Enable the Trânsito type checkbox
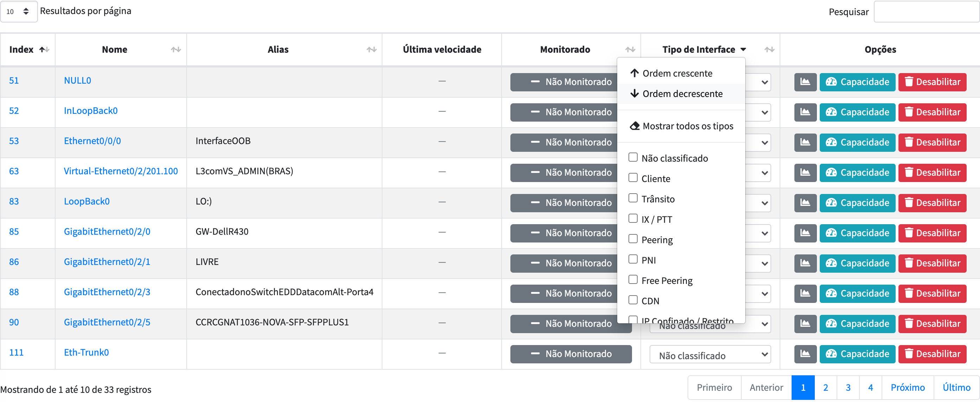This screenshot has height=402, width=980. [x=633, y=198]
